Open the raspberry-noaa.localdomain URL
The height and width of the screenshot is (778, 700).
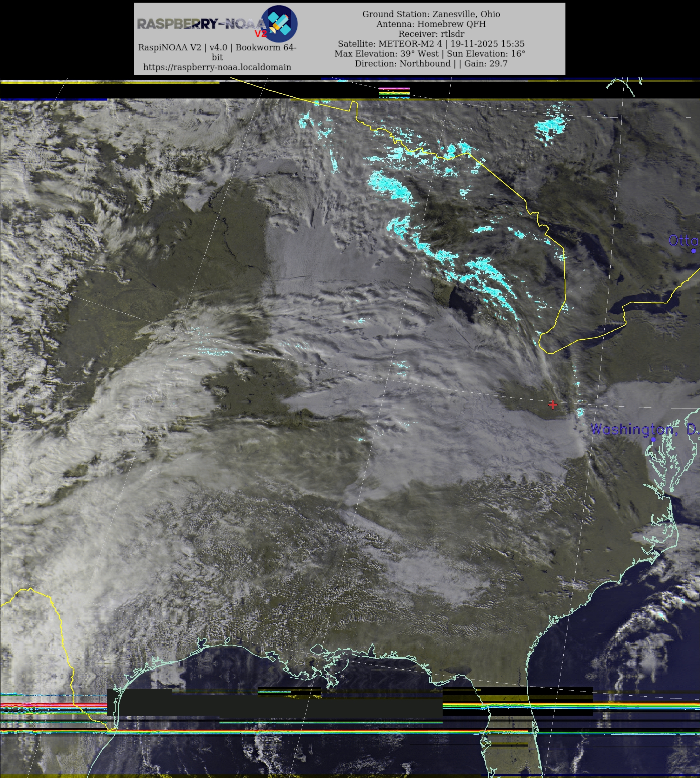pyautogui.click(x=217, y=67)
